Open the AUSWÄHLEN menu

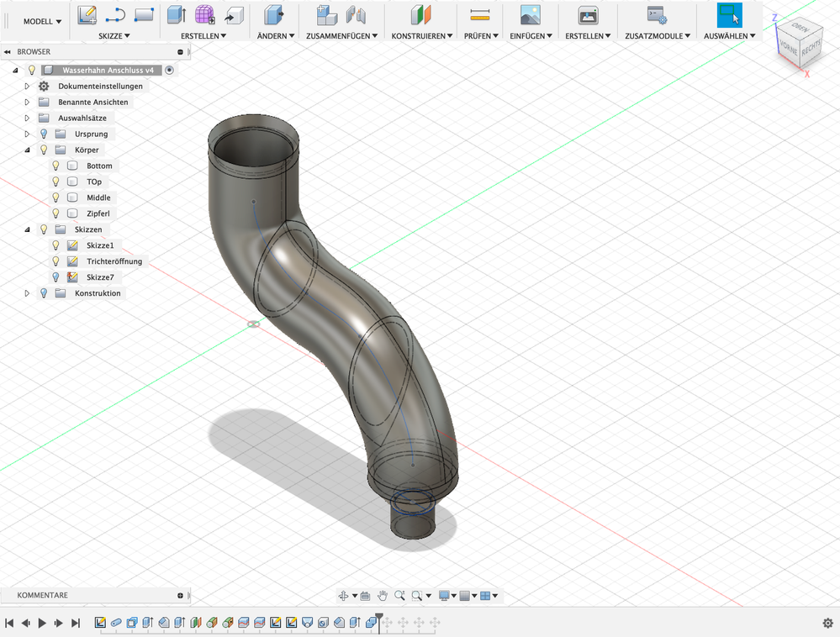[x=730, y=36]
